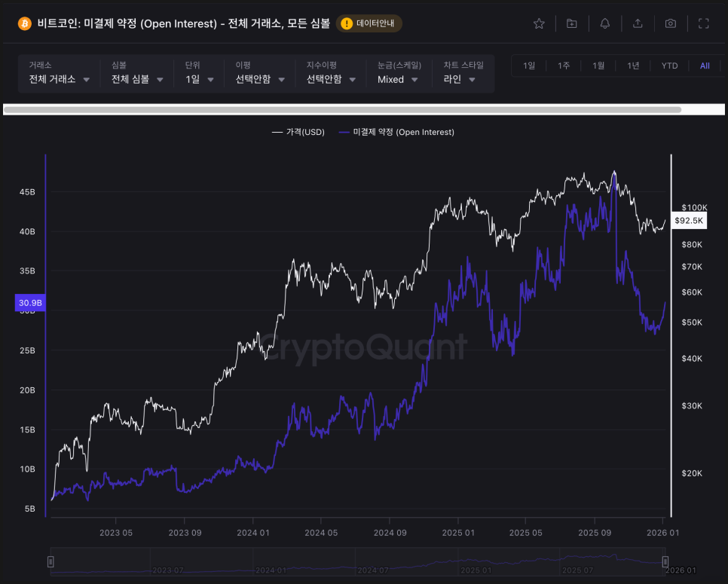
Task: Enter fullscreen mode with expand icon
Action: coord(704,23)
